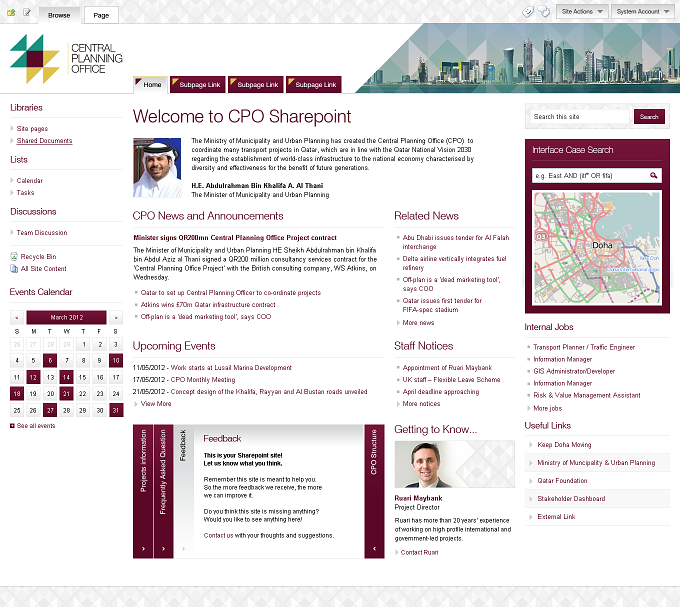Expand the Frequently Asked Question panel
This screenshot has height=607, width=680.
click(x=163, y=491)
